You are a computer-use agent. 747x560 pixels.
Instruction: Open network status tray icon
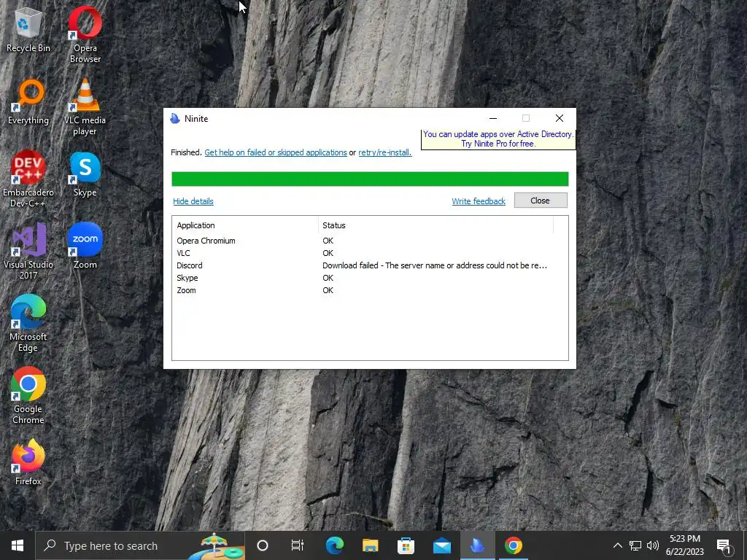tap(635, 545)
